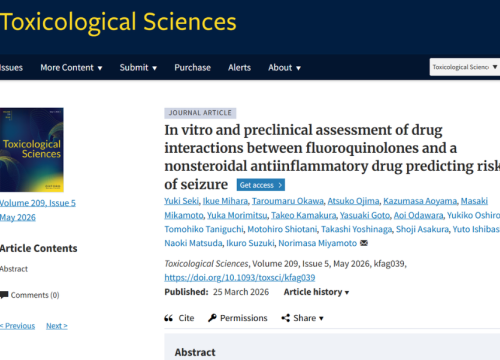Jump to Abstract in Article Contents
500x360 pixels.
(x=14, y=269)
